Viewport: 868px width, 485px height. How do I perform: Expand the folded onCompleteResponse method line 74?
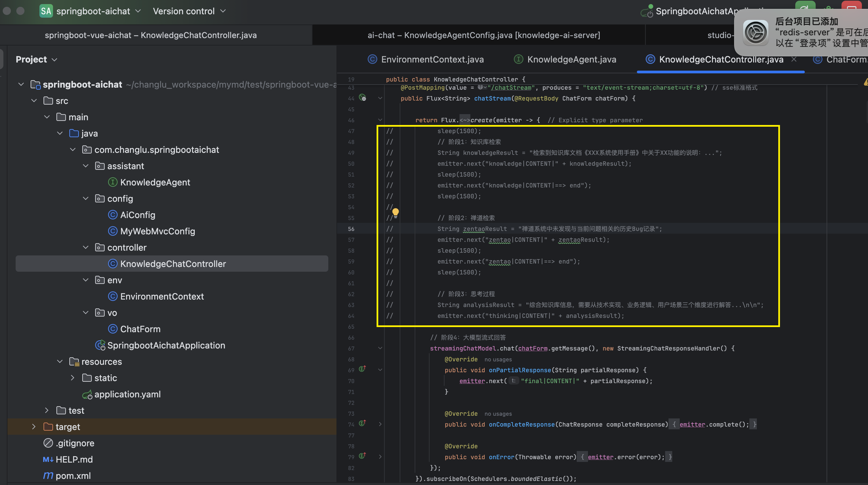380,424
